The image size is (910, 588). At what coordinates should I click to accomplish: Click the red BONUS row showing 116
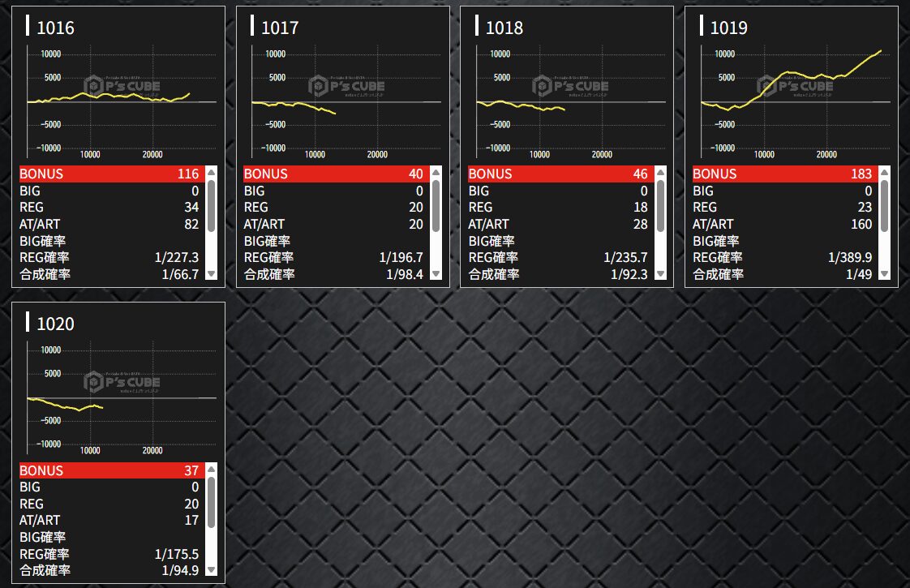pos(109,174)
